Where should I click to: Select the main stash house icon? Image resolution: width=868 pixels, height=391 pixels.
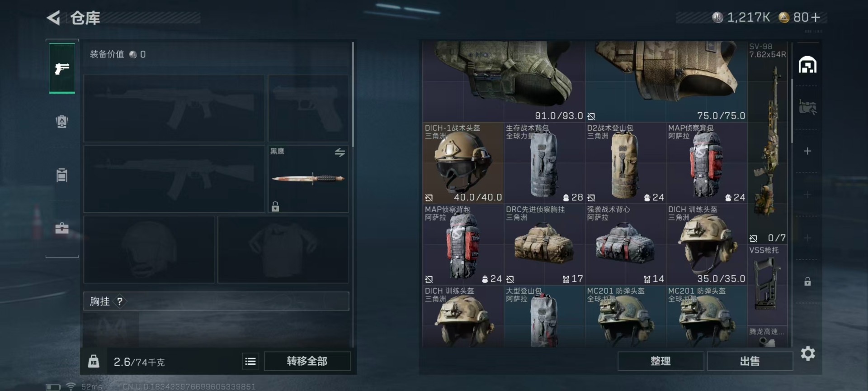point(808,65)
